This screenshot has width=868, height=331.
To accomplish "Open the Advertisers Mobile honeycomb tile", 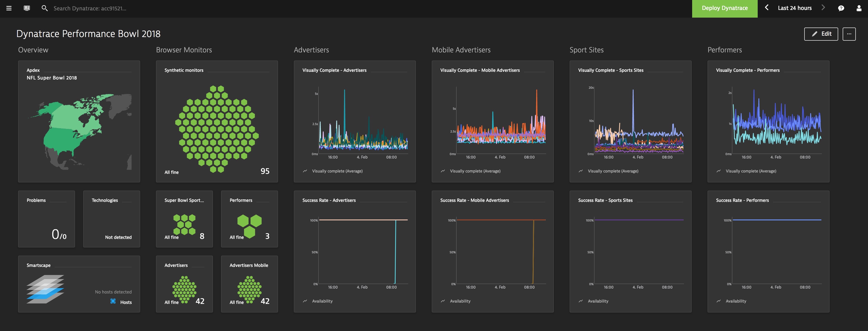I will click(249, 284).
